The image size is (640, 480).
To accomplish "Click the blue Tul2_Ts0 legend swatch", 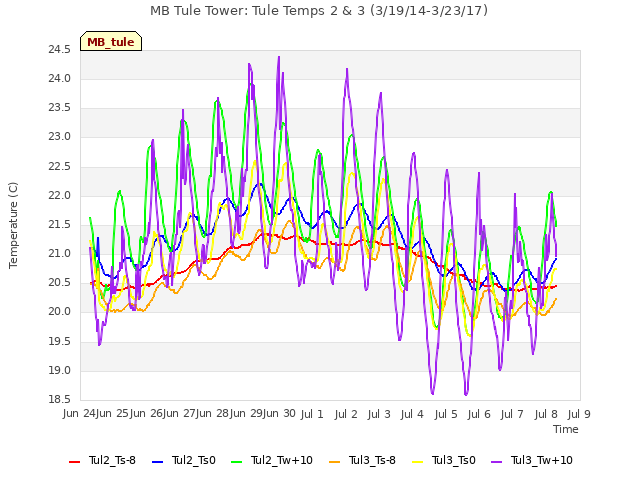I will point(158,462).
